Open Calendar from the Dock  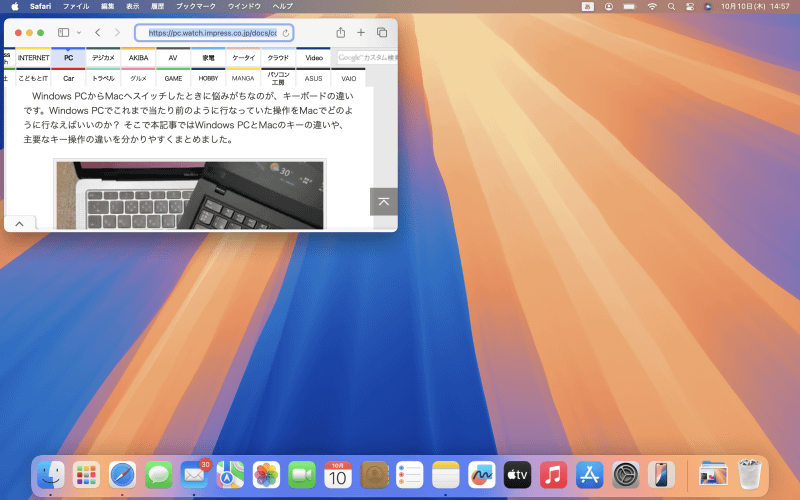tap(338, 475)
